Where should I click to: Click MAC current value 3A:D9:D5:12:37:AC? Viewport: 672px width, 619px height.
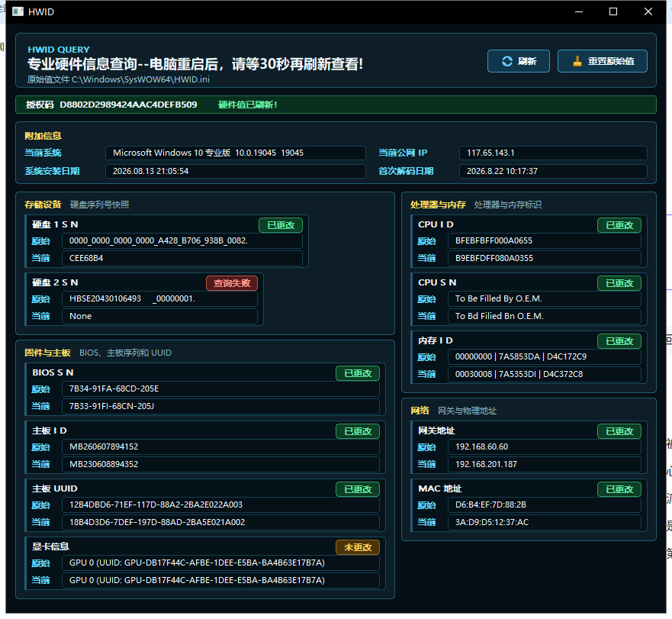point(545,522)
